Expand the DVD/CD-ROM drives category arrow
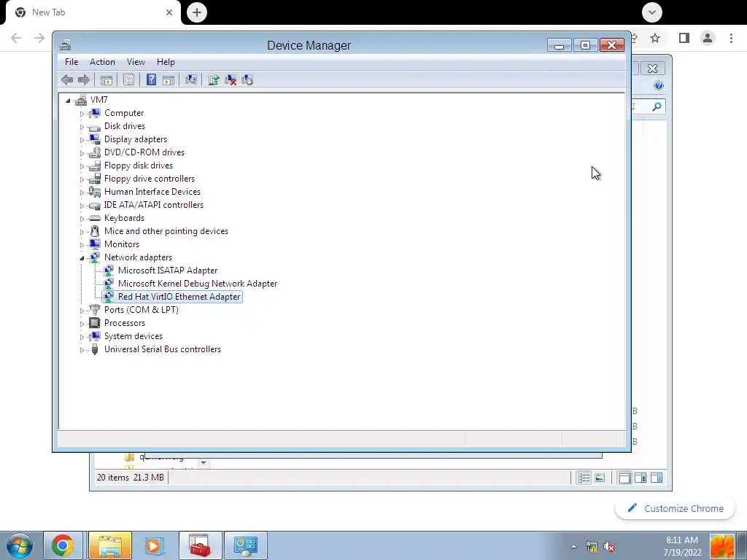The width and height of the screenshot is (747, 560). point(82,153)
